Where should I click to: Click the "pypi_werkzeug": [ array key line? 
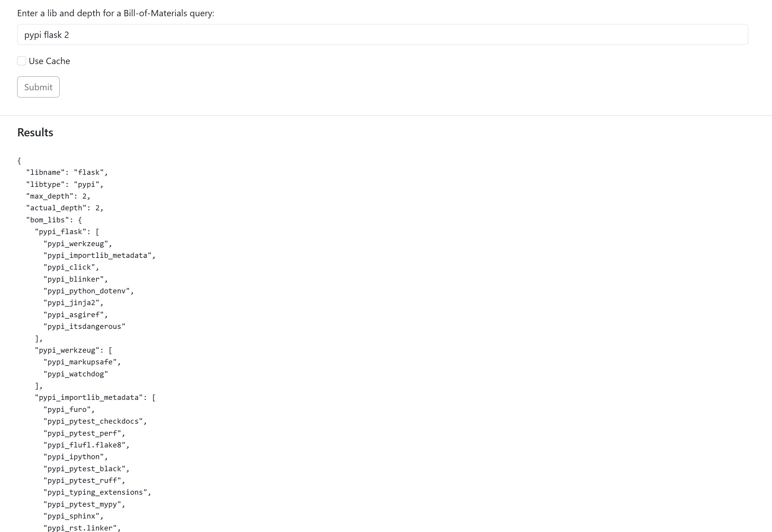click(74, 350)
